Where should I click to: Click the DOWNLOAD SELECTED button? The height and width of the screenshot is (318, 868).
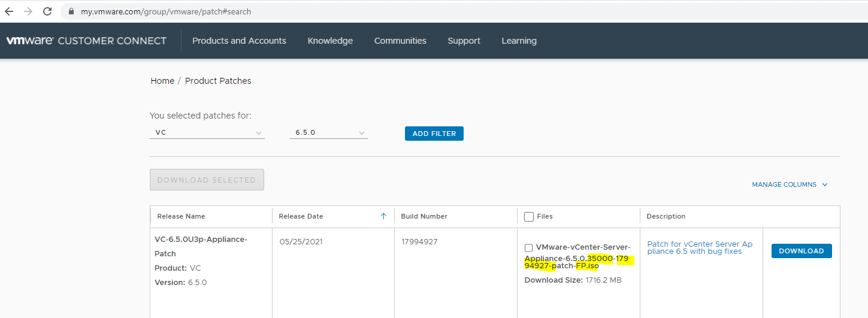(207, 180)
